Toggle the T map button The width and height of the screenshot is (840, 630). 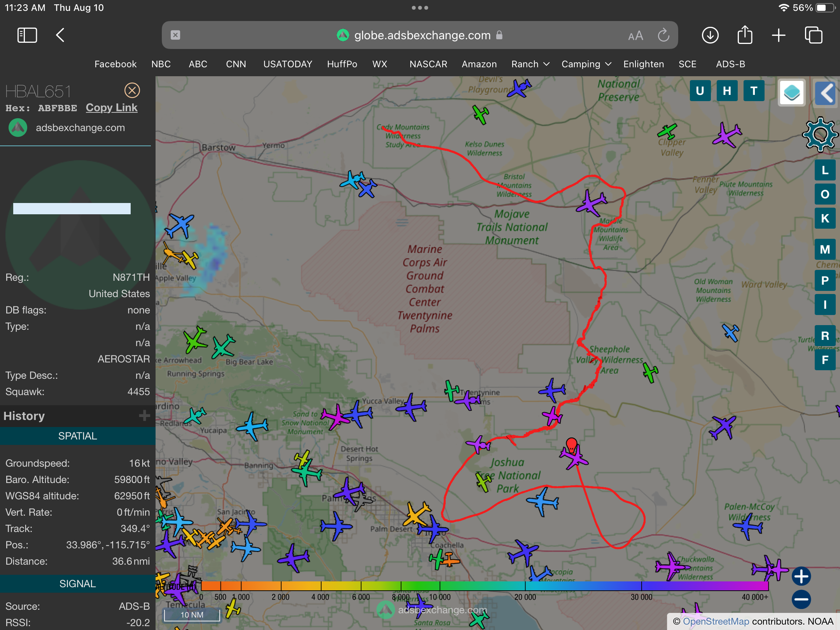click(x=754, y=91)
